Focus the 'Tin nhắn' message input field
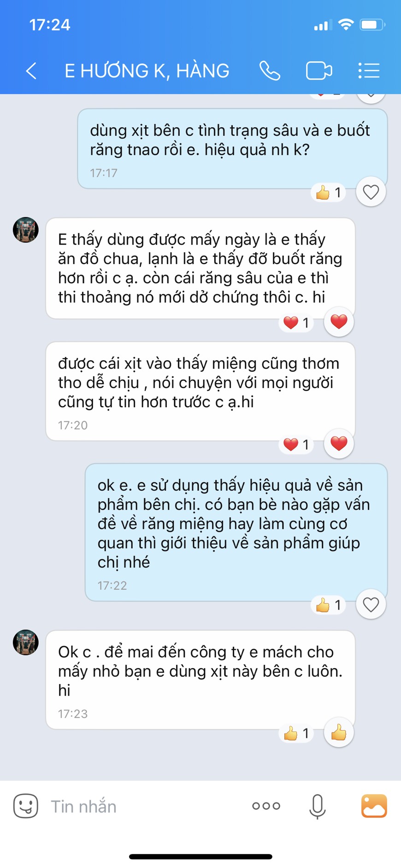The width and height of the screenshot is (401, 868). coord(143,806)
